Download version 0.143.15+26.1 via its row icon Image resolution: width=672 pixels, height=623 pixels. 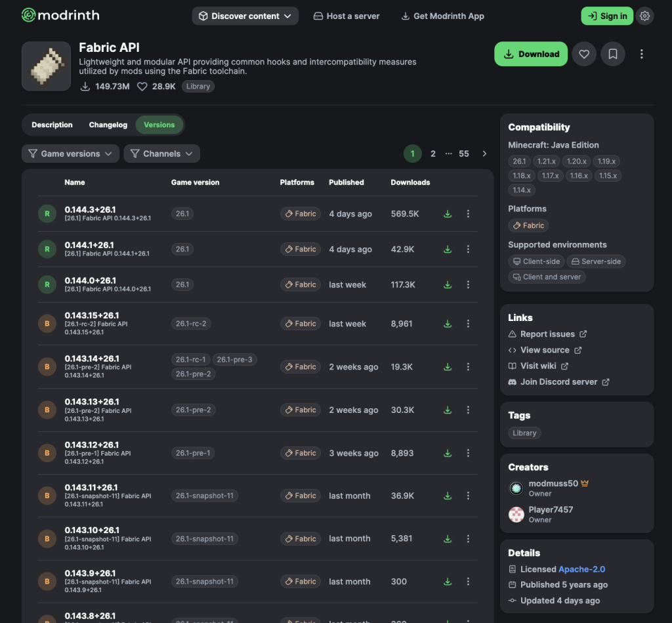click(x=448, y=324)
